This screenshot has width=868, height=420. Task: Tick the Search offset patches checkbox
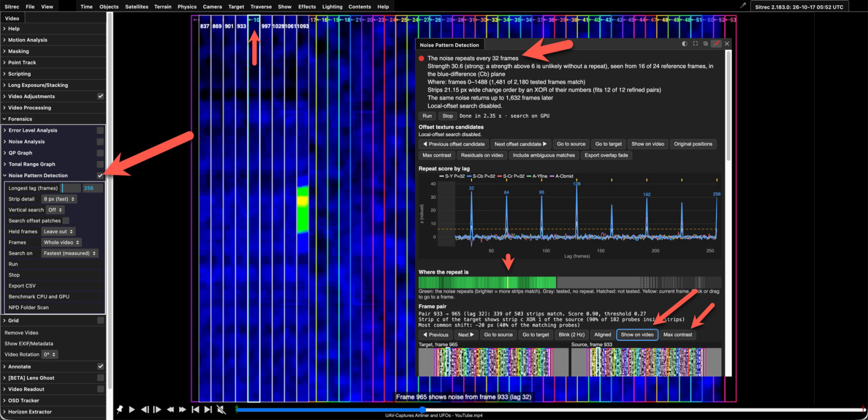click(x=66, y=221)
